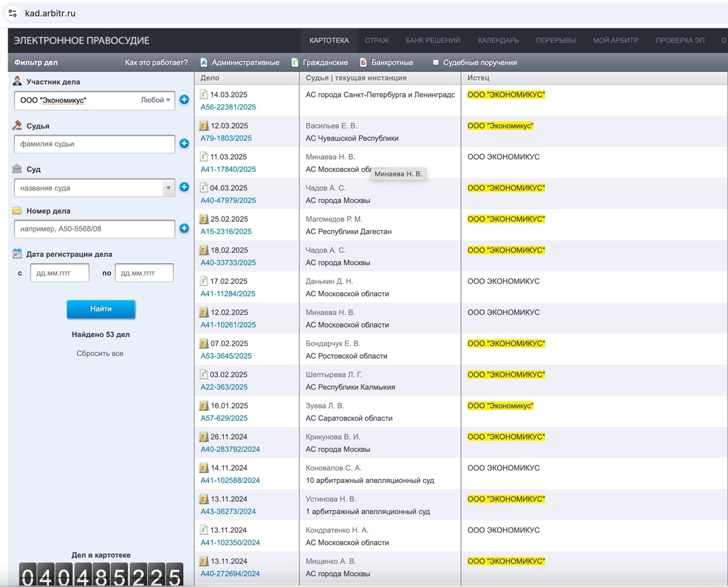728x587 pixels.
Task: Click the case icon for A22-363/2025
Action: point(204,374)
